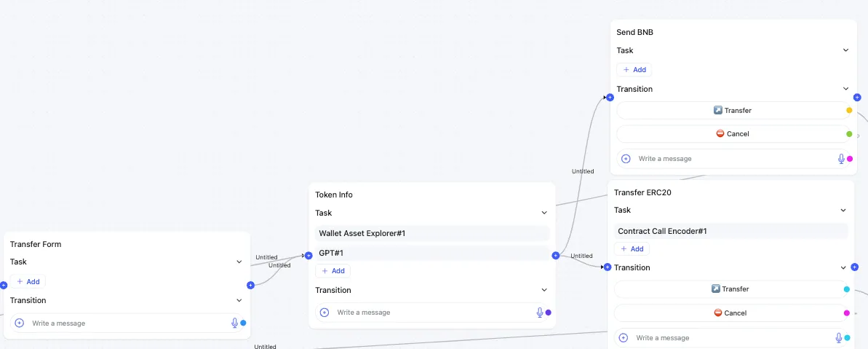Click plus circle icon in Send BNB message box
The height and width of the screenshot is (349, 868).
(x=626, y=159)
